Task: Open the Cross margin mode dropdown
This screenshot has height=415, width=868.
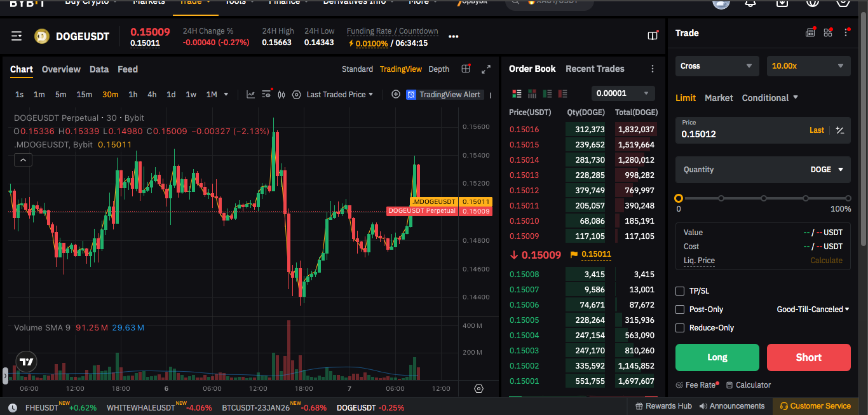Action: 716,66
